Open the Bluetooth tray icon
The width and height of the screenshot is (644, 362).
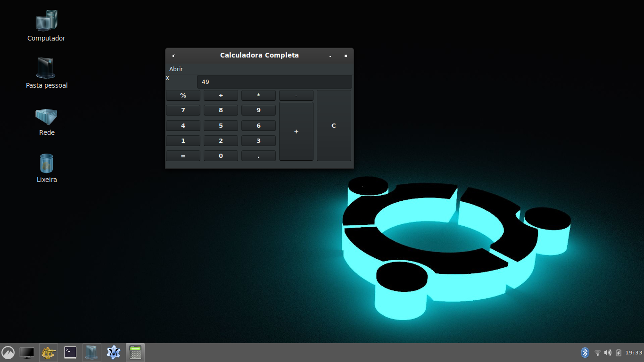point(585,353)
